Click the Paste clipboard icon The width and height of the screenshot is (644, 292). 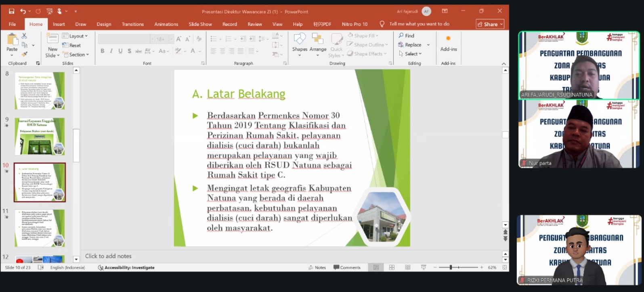[x=12, y=40]
